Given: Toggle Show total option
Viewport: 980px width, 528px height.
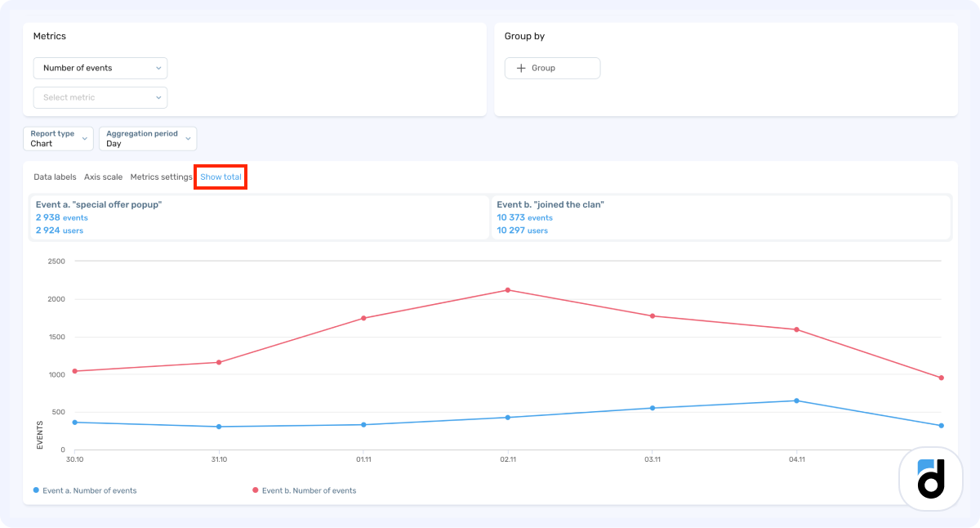Looking at the screenshot, I should point(220,177).
